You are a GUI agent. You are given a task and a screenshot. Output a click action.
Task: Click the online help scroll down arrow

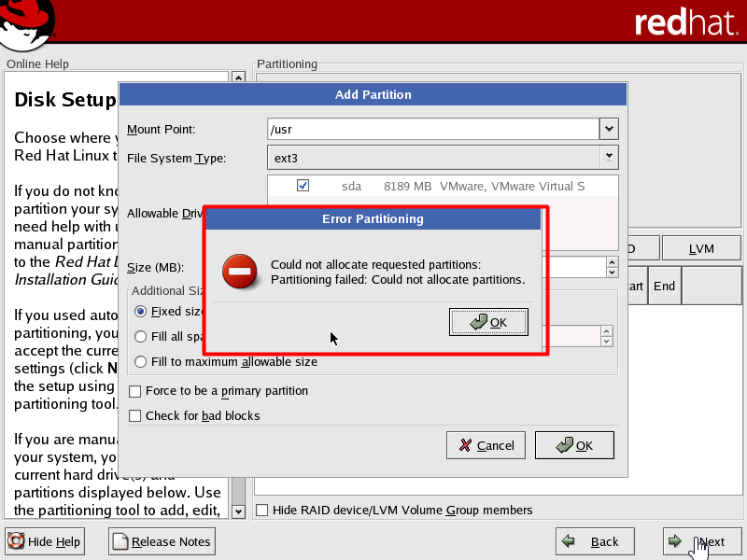tap(238, 511)
